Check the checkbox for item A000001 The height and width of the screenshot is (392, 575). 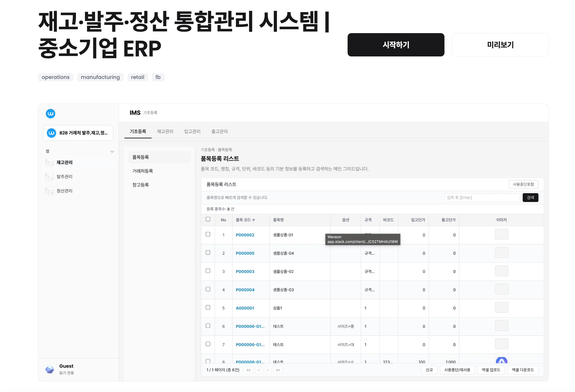coord(208,308)
